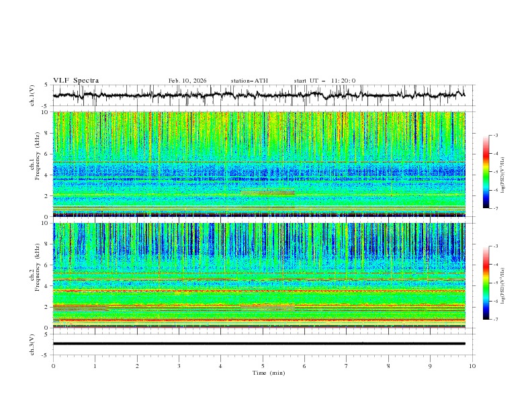Click time axis tick label "4"
This screenshot has width=532, height=411.
[x=220, y=366]
